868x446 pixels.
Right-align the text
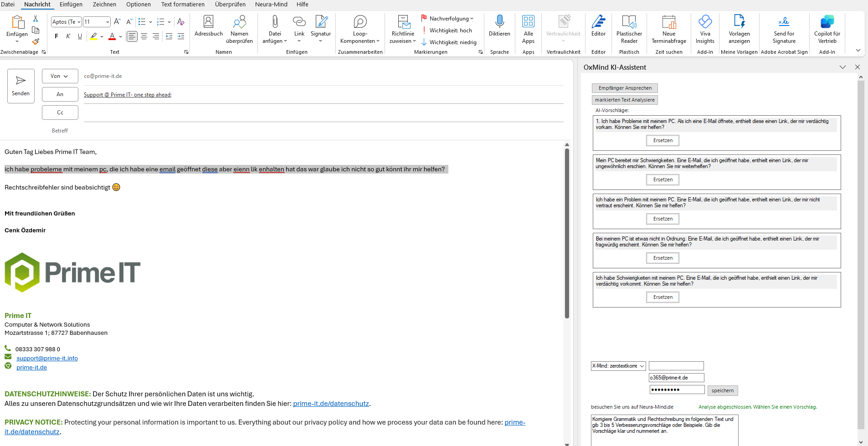tap(156, 36)
